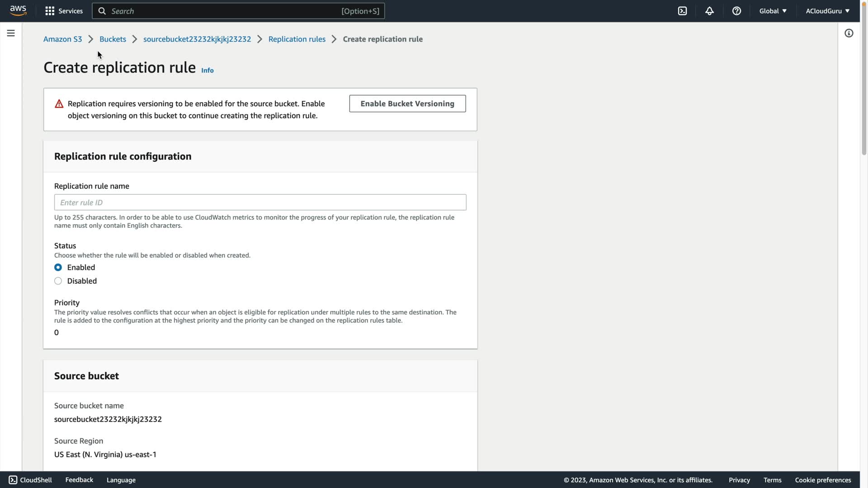Open the Info link beside page title

tap(207, 70)
